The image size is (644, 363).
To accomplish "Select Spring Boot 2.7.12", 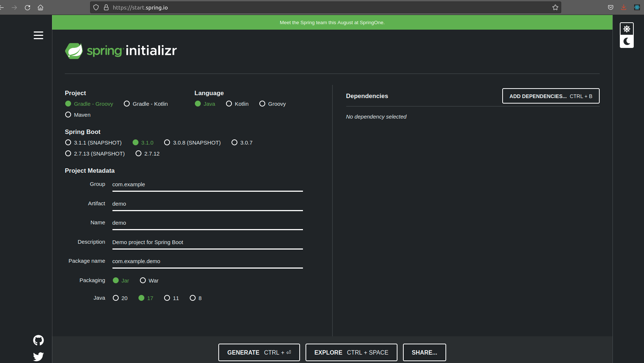I will [x=148, y=154].
